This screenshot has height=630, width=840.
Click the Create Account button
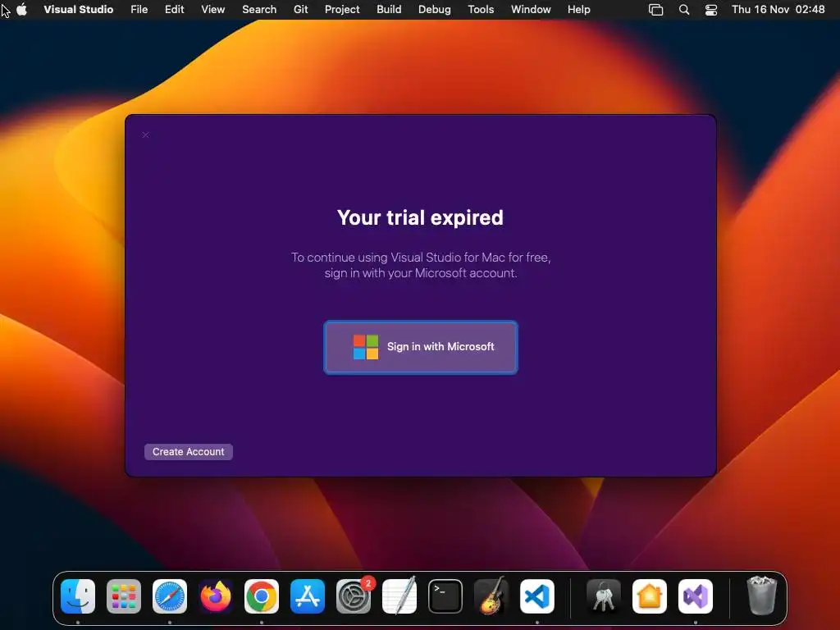(189, 452)
